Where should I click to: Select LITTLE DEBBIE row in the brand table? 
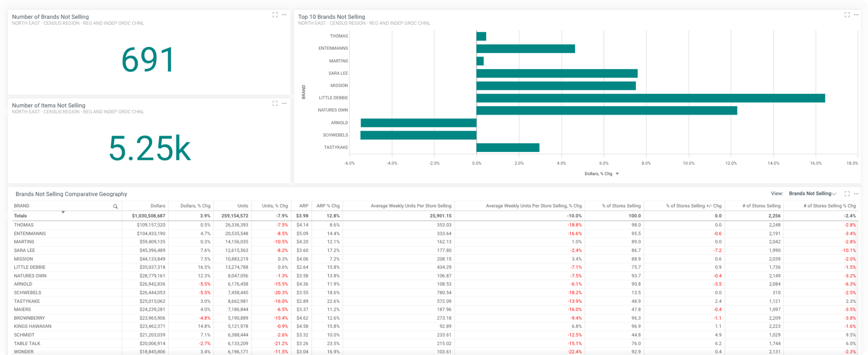(435, 267)
